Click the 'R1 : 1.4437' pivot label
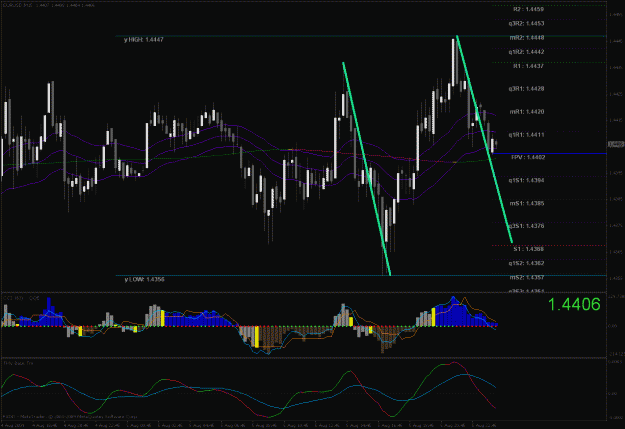The height and width of the screenshot is (429, 625). pos(528,66)
